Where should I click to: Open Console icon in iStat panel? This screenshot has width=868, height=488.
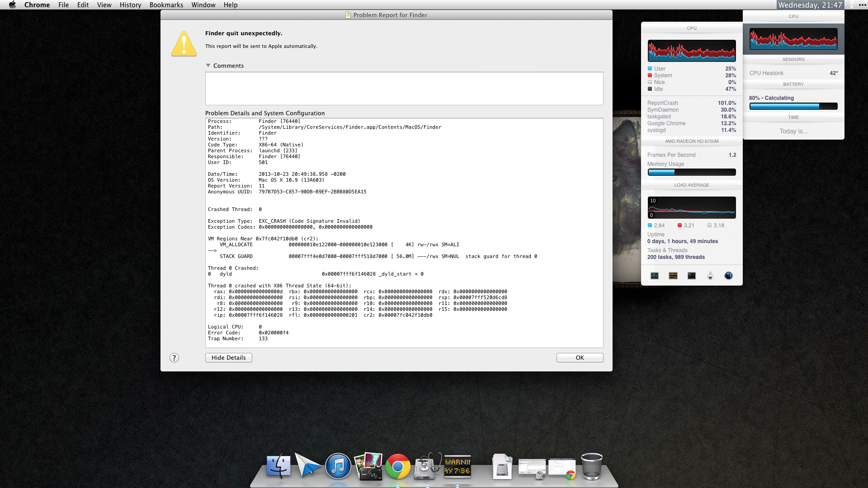click(673, 276)
